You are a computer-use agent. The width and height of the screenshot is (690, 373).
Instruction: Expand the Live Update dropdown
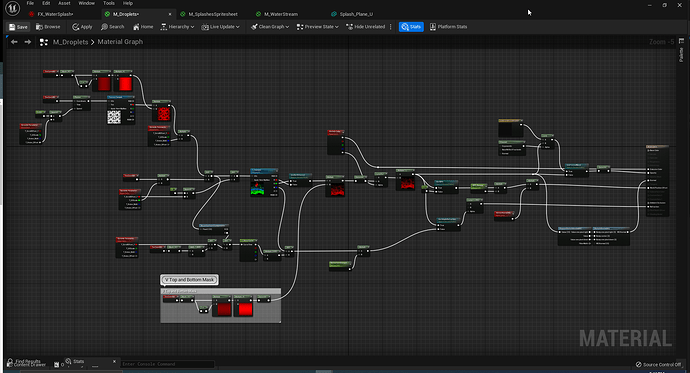(220, 27)
